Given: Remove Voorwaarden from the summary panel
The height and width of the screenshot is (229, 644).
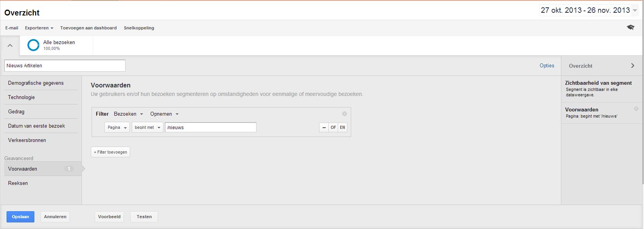Looking at the screenshot, I should [636, 109].
